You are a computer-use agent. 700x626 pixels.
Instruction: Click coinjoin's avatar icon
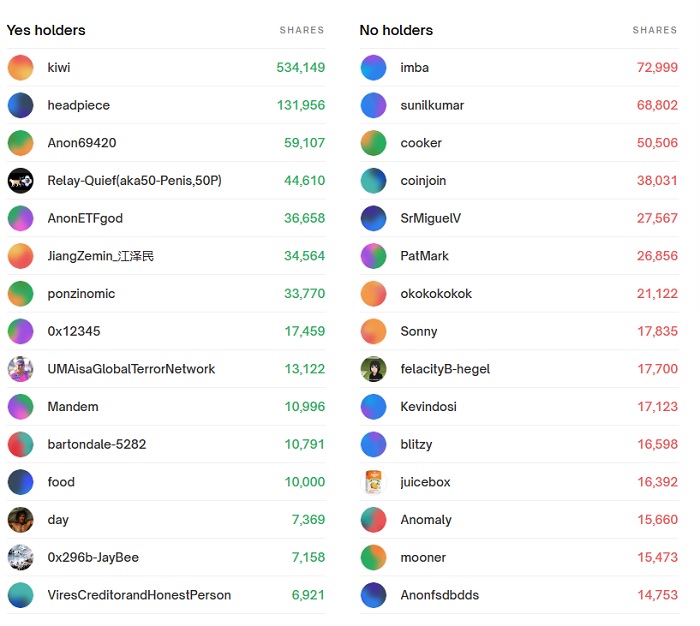click(373, 181)
